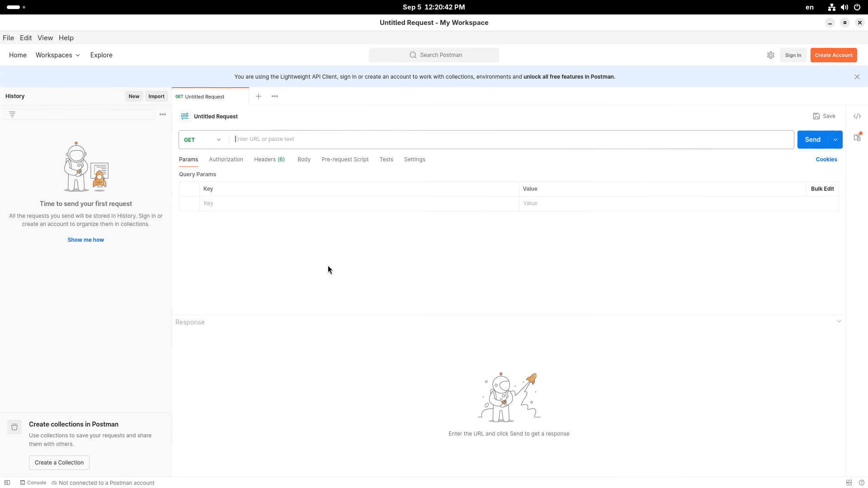Click the search magnifier icon
Viewport: 868px width, 488px height.
coord(413,55)
